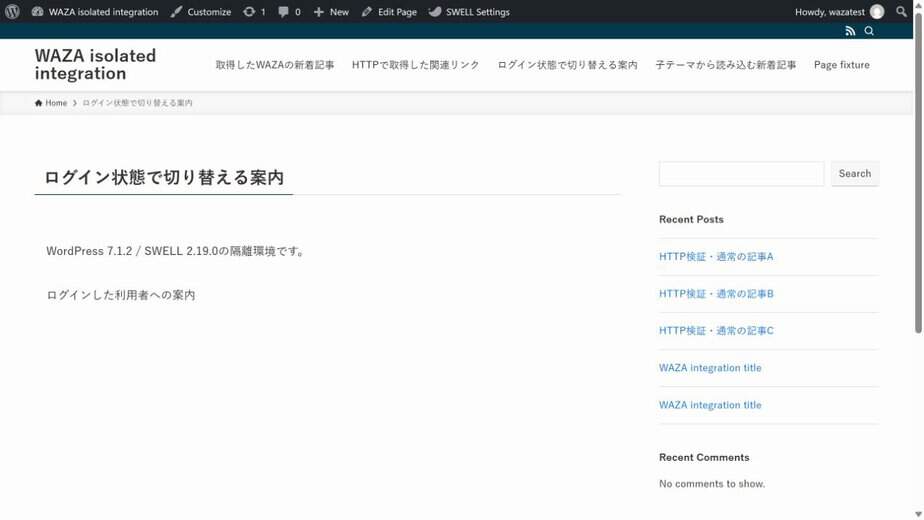Go to 取得したWAZAの新着記事 menu item

(x=275, y=65)
